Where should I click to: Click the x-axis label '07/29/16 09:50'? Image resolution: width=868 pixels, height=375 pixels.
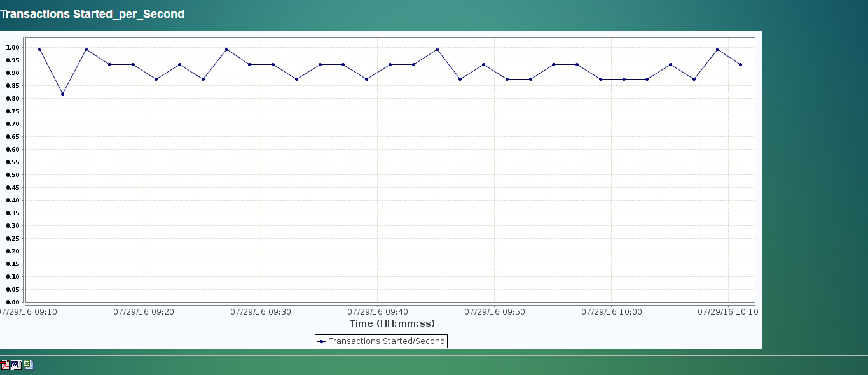click(x=495, y=312)
